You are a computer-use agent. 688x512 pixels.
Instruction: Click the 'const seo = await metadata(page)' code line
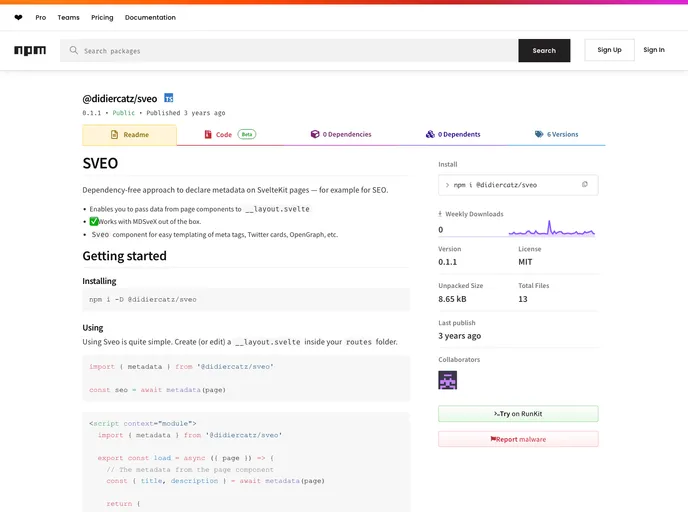(157, 390)
